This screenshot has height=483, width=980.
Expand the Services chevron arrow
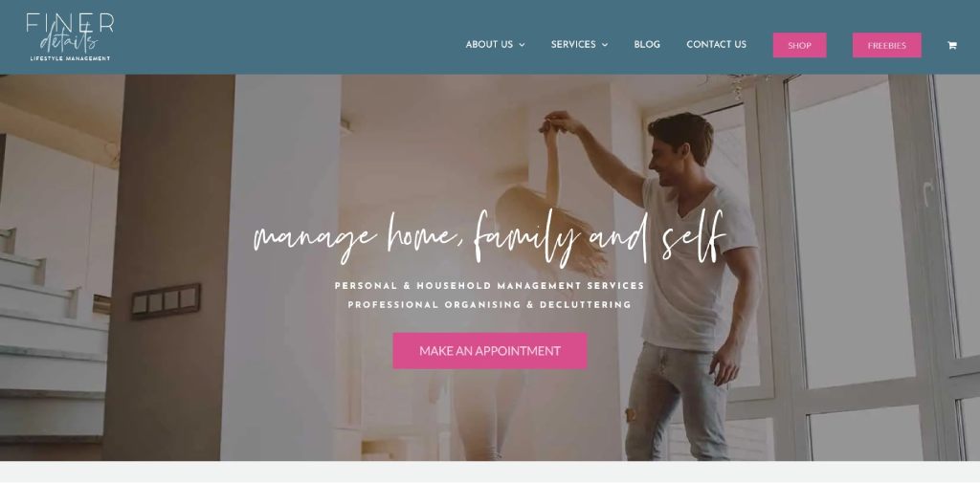click(605, 45)
